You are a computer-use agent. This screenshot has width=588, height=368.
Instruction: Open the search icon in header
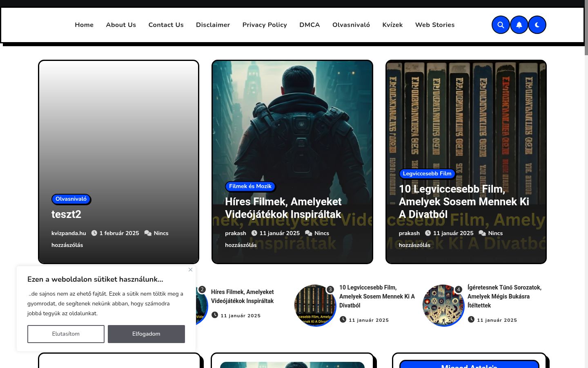click(501, 25)
